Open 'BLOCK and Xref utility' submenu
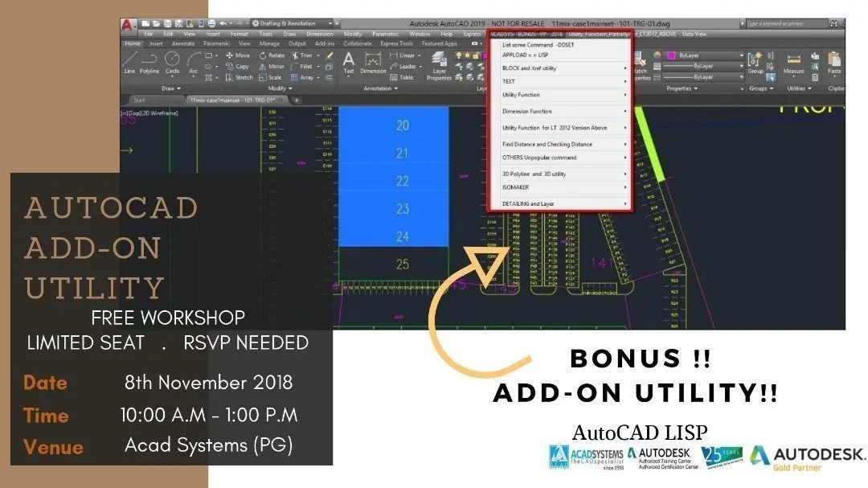 coord(560,68)
